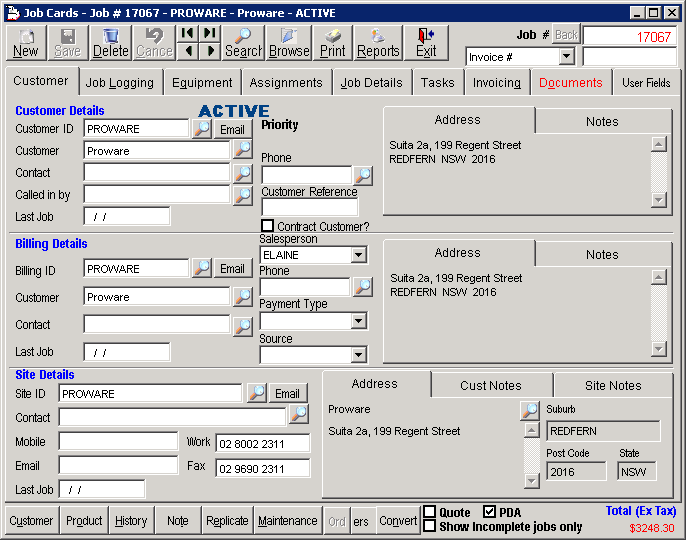Open Search from the toolbar

coord(243,42)
